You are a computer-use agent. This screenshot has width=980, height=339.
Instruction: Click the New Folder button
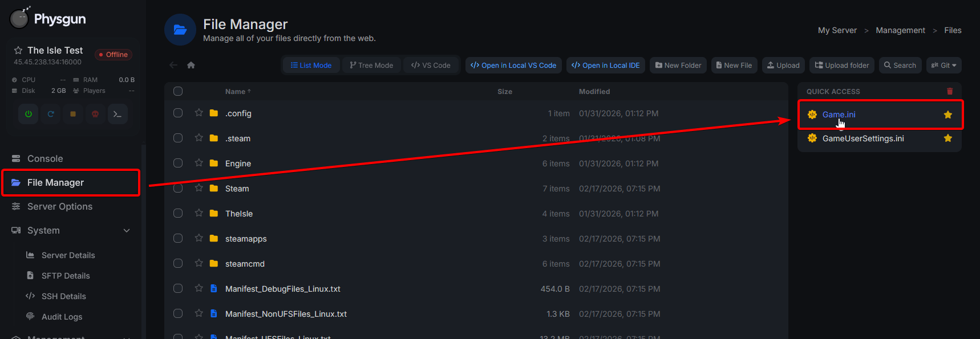coord(678,66)
